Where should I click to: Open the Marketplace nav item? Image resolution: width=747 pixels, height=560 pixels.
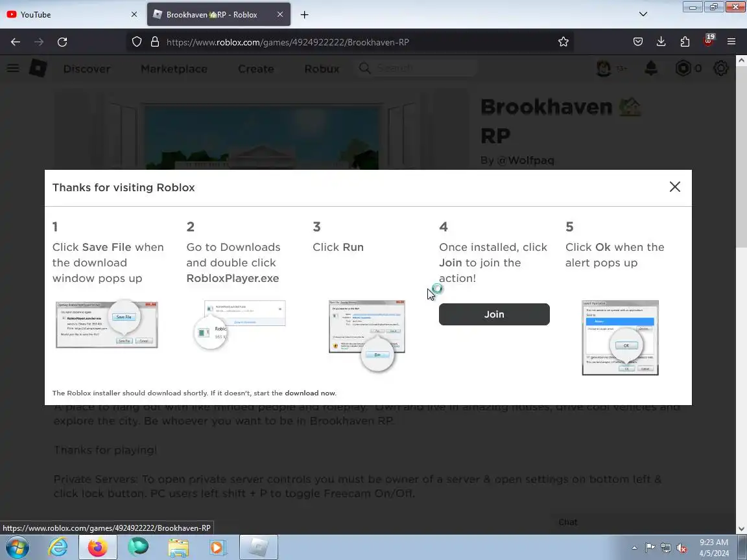click(174, 69)
